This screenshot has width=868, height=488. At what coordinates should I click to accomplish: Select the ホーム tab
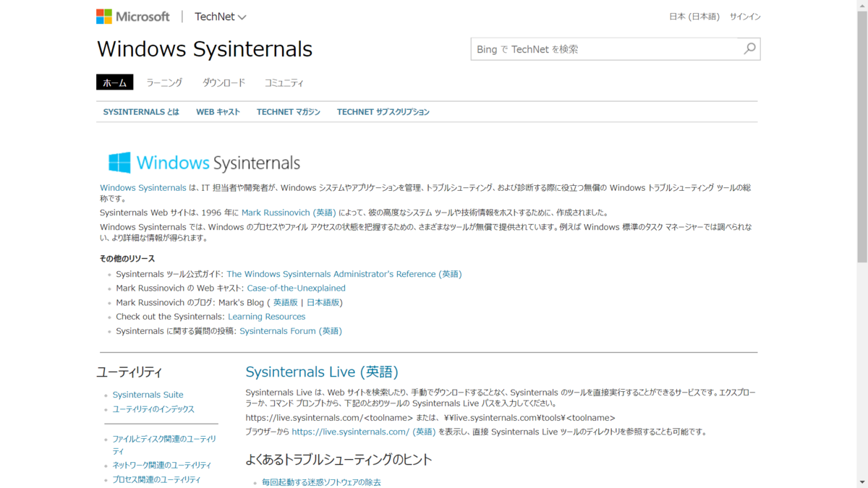pyautogui.click(x=115, y=82)
